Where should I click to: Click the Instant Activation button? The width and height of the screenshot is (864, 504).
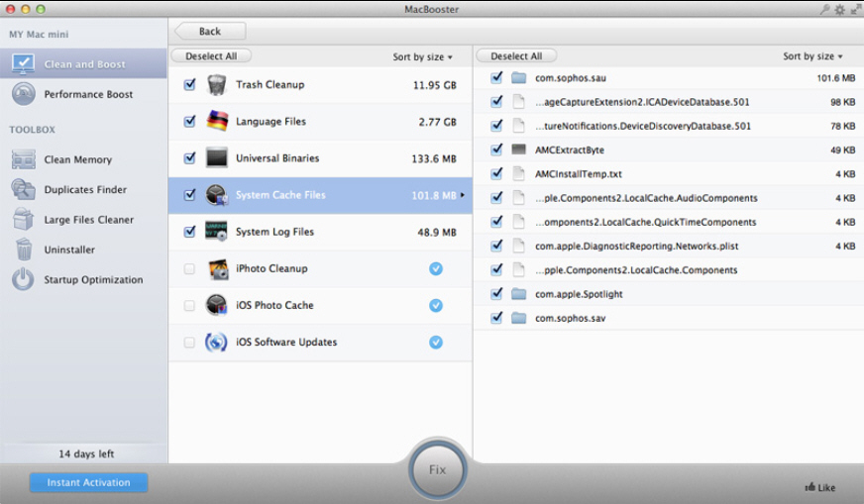89,482
